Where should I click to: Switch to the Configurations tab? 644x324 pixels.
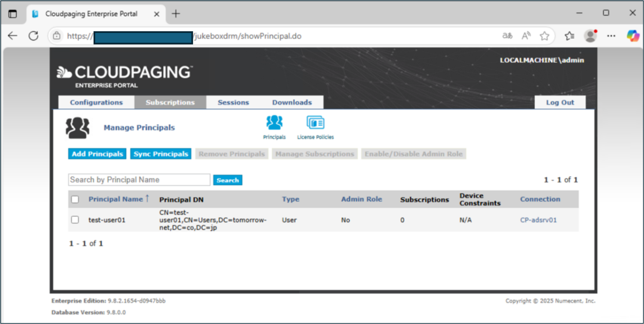pos(96,102)
